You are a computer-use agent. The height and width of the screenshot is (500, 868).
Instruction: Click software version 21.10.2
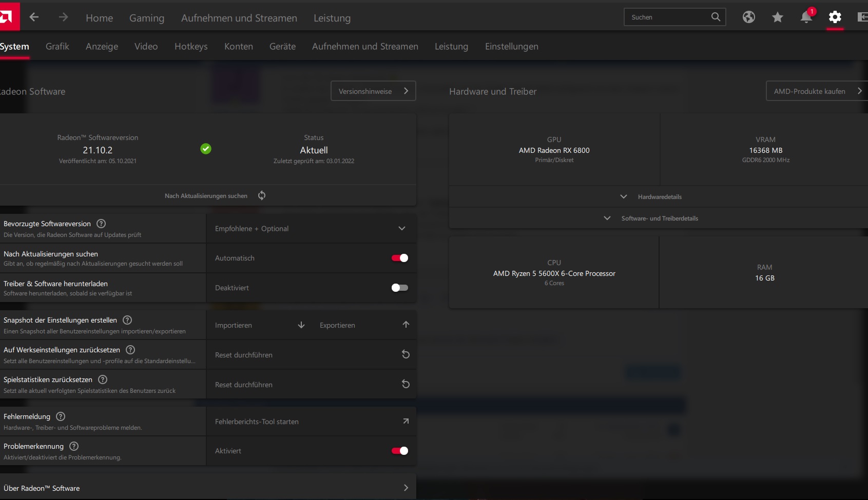tap(98, 150)
